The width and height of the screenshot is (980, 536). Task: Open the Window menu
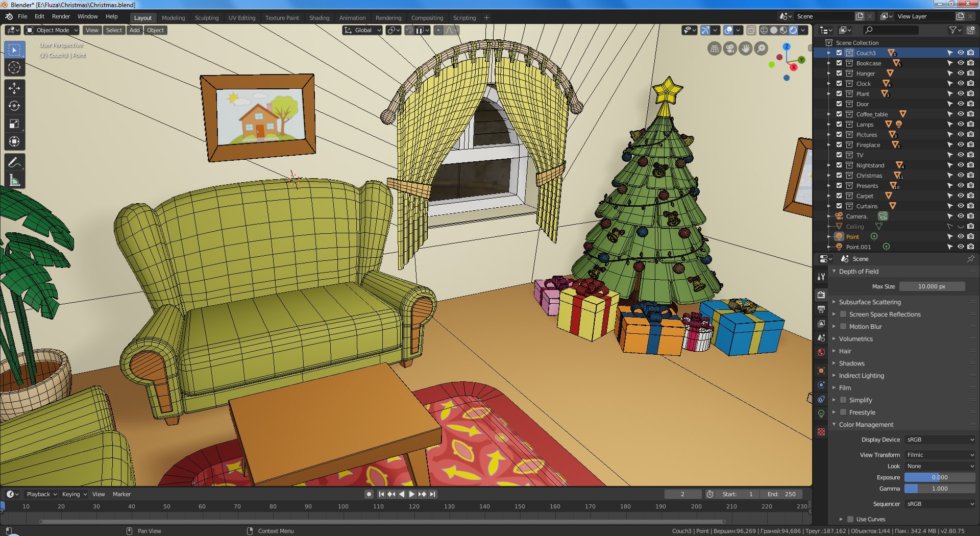pos(87,16)
